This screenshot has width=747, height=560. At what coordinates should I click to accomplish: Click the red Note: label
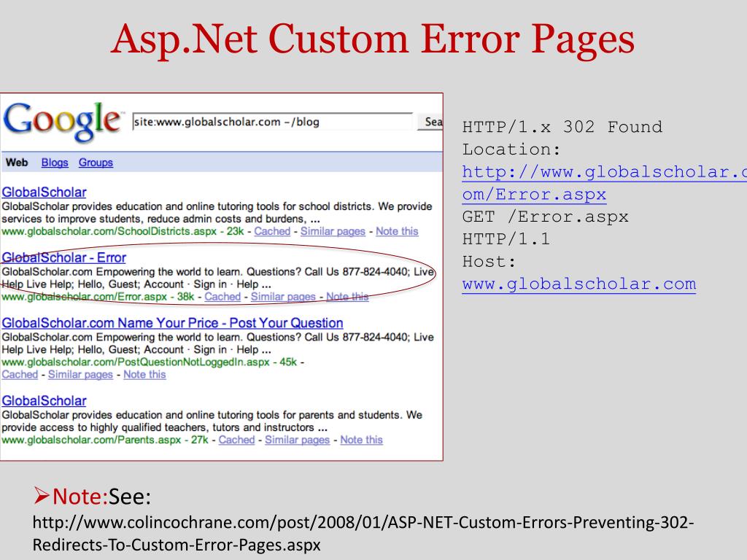80,497
